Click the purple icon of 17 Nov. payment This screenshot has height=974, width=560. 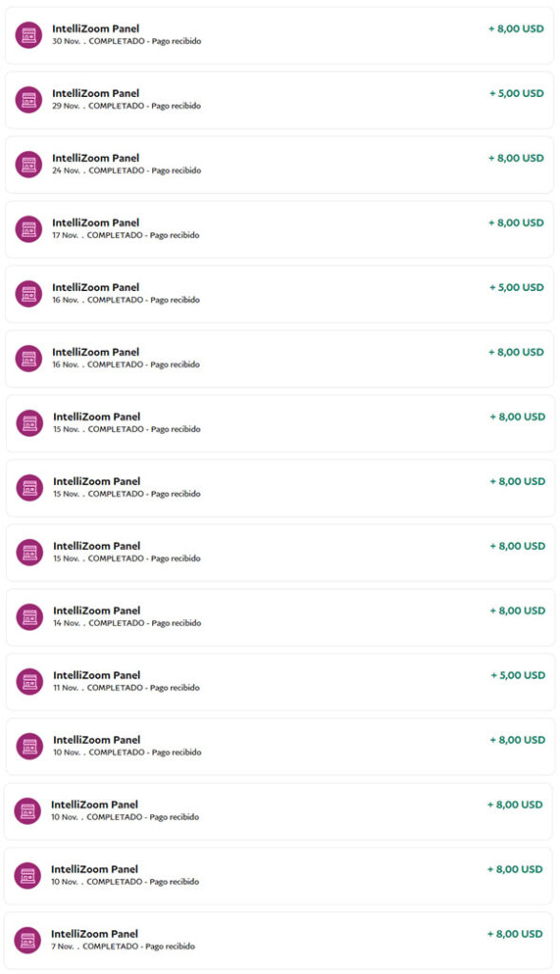[x=29, y=229]
